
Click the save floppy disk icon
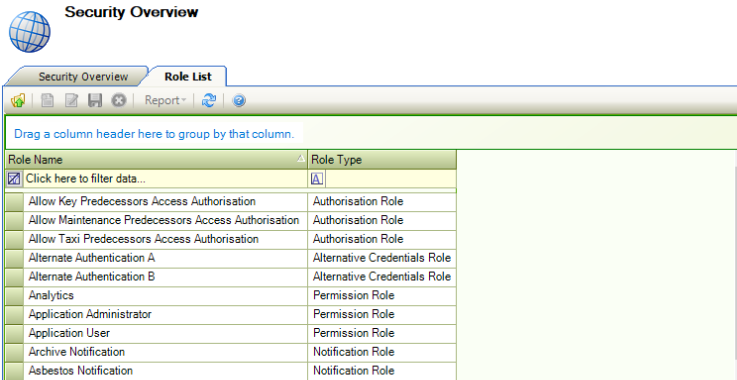click(x=95, y=100)
